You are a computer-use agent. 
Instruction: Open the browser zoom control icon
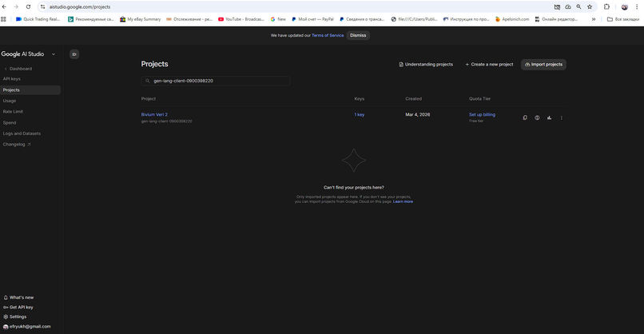(578, 6)
